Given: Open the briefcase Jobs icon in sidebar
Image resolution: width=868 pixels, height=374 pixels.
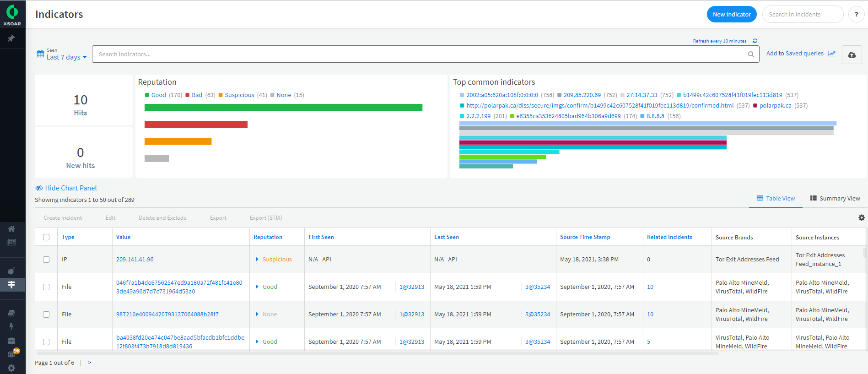Looking at the screenshot, I should [x=11, y=340].
